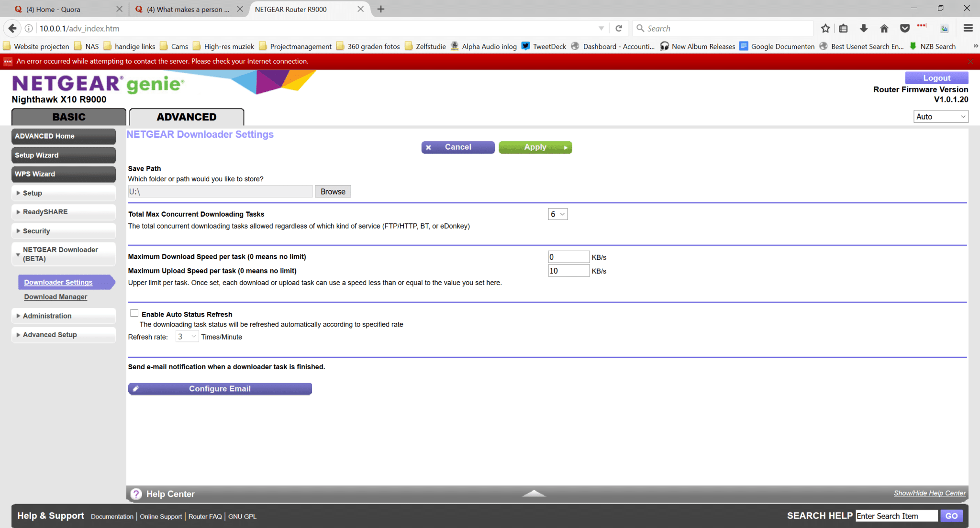Reload the page with the refresh icon

point(618,28)
